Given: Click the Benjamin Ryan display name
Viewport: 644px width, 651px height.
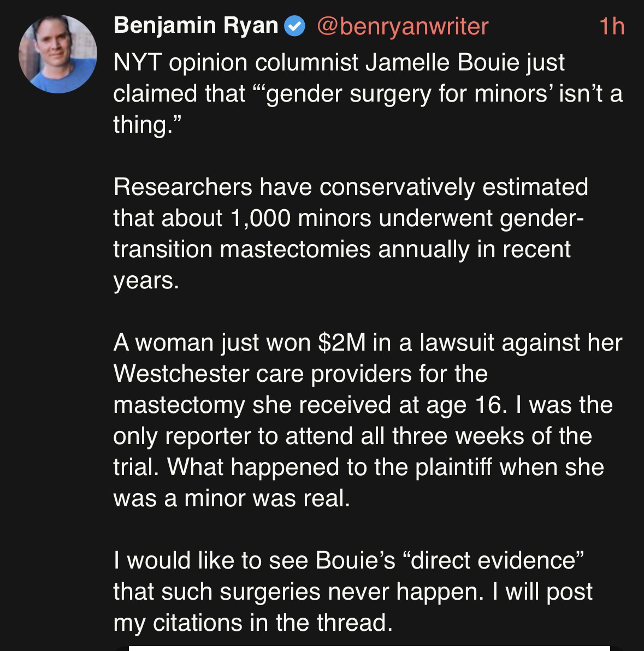Looking at the screenshot, I should pyautogui.click(x=196, y=26).
